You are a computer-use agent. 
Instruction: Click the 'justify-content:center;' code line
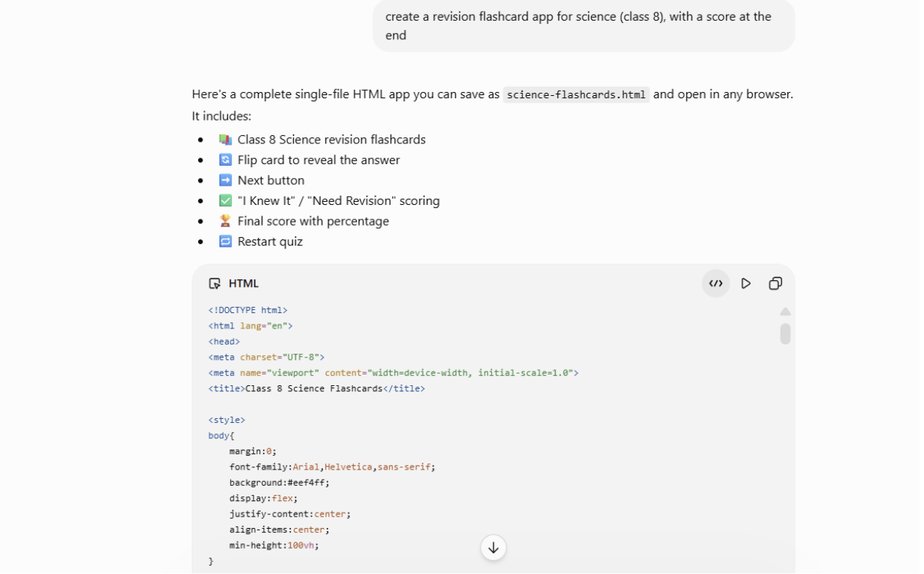pyautogui.click(x=290, y=514)
